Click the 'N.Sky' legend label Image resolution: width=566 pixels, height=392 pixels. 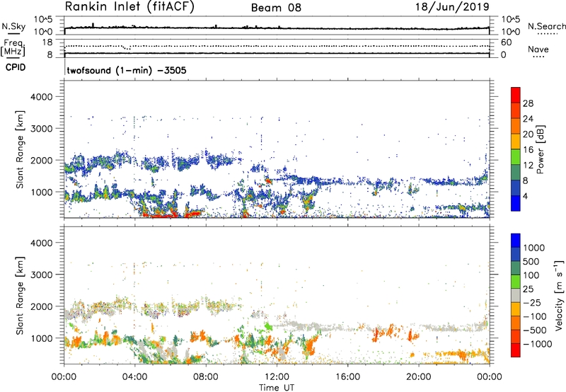pos(13,26)
